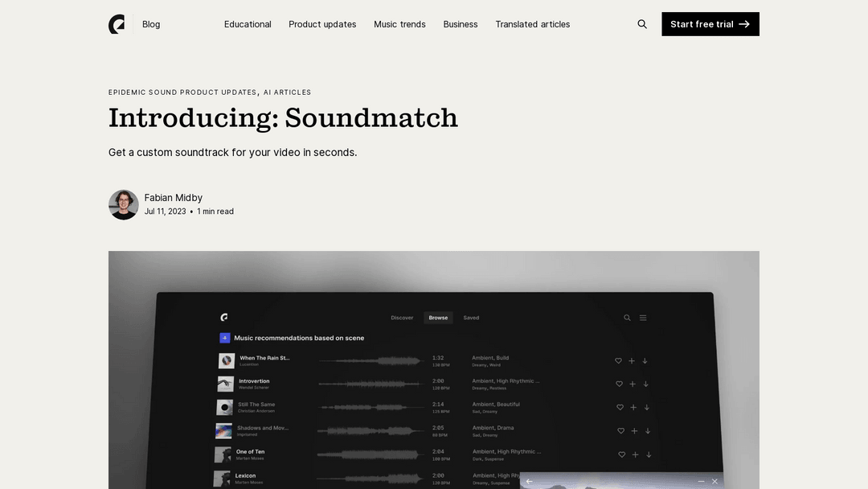The width and height of the screenshot is (868, 489).
Task: Click the search icon inside the app preview
Action: [627, 318]
